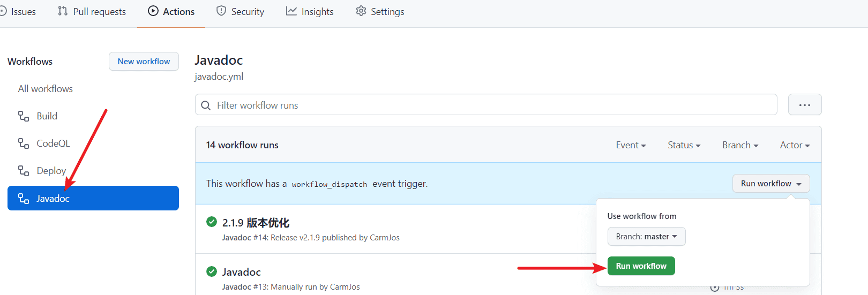Go to the Insights tab
Viewport: 868px width, 295px height.
pyautogui.click(x=310, y=12)
